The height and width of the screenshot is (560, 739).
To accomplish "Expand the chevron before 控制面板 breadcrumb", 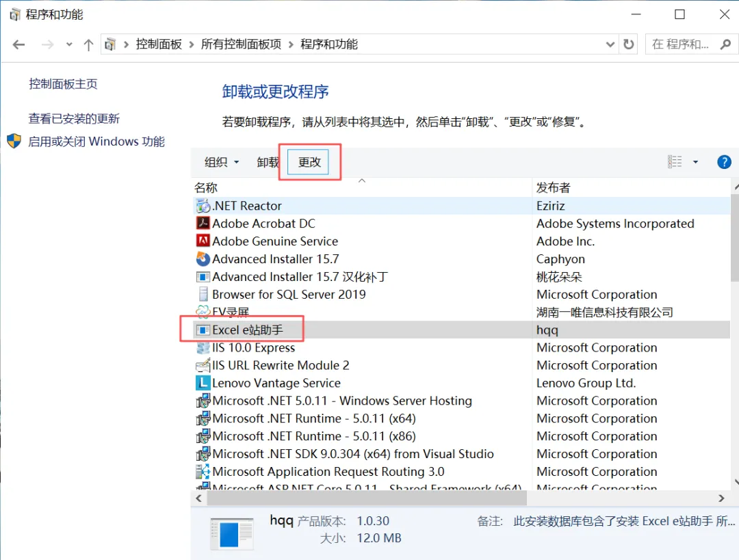I will (126, 44).
